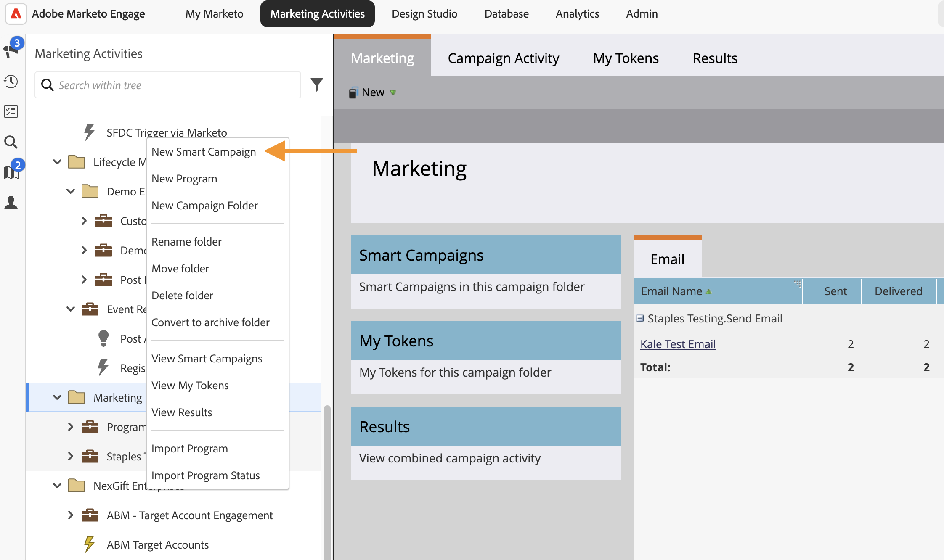
Task: Collapse the NexGift Enterprises folder
Action: 57,486
